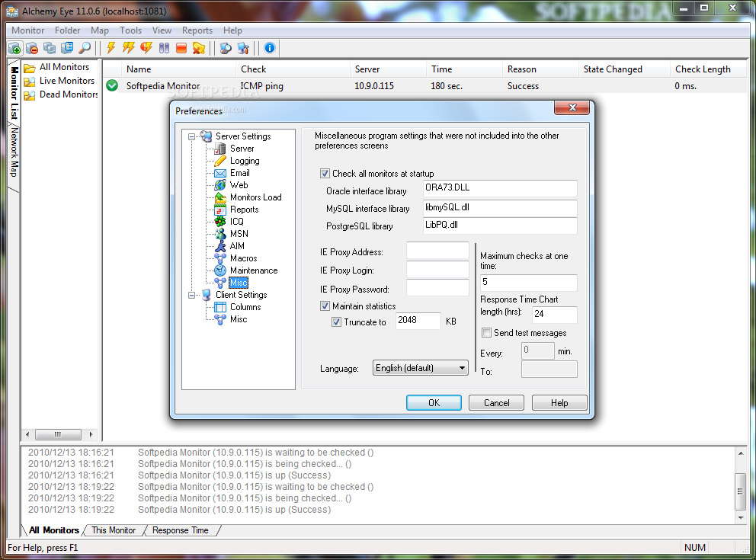Click the network discovery toolbar icon
The width and height of the screenshot is (756, 560).
pos(225,48)
